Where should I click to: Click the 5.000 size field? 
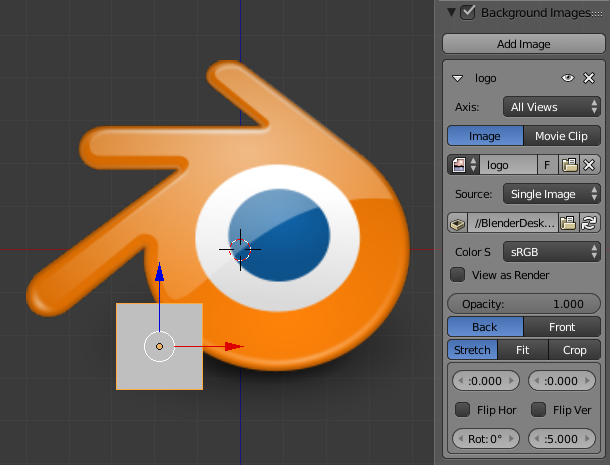pyautogui.click(x=561, y=439)
